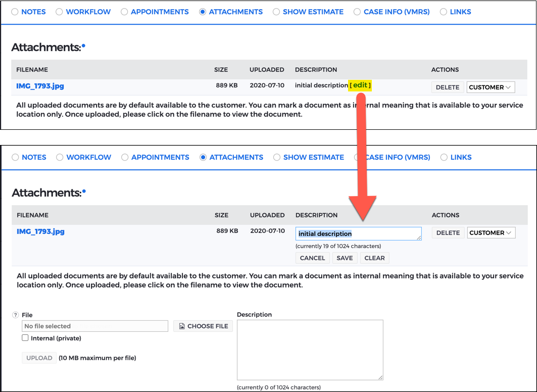Select the NOTES radio in the upper panel
This screenshot has width=537, height=392.
(x=15, y=12)
